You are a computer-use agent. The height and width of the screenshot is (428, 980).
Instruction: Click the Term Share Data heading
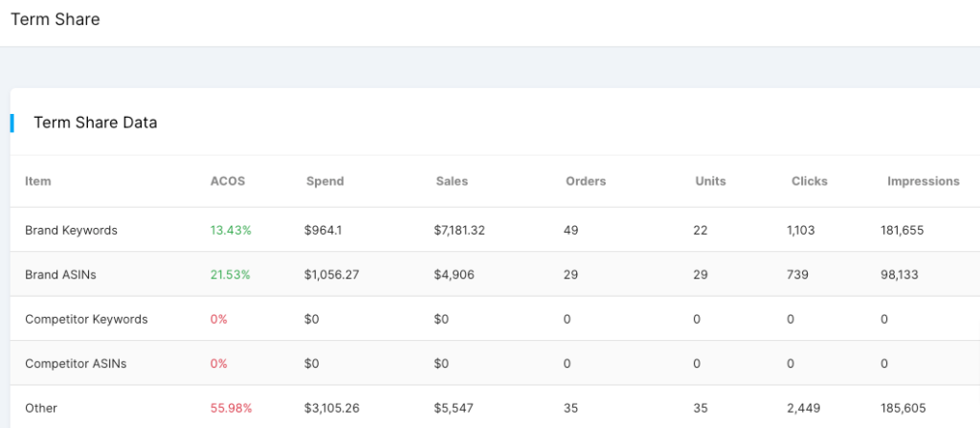[95, 123]
